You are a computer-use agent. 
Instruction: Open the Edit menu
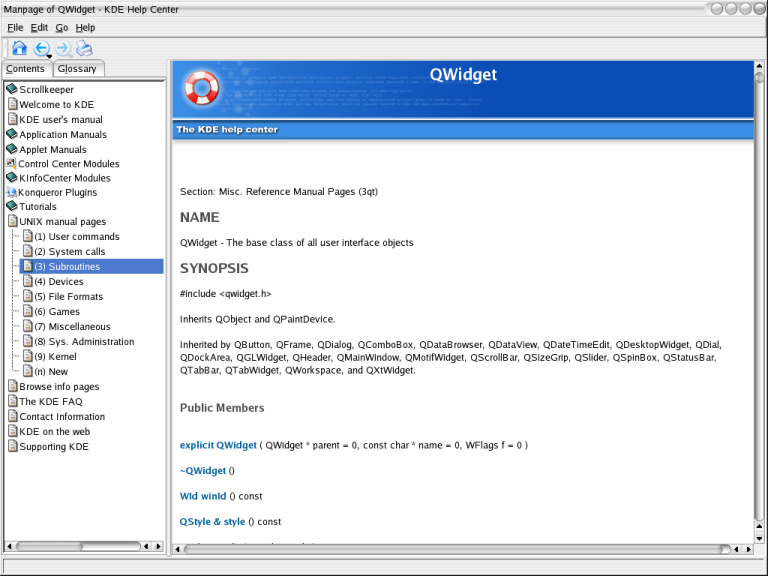coord(39,27)
